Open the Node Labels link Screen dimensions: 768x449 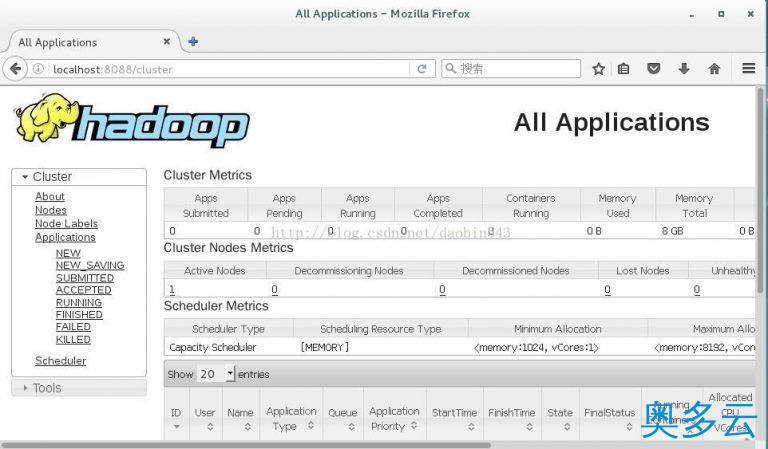pos(67,224)
